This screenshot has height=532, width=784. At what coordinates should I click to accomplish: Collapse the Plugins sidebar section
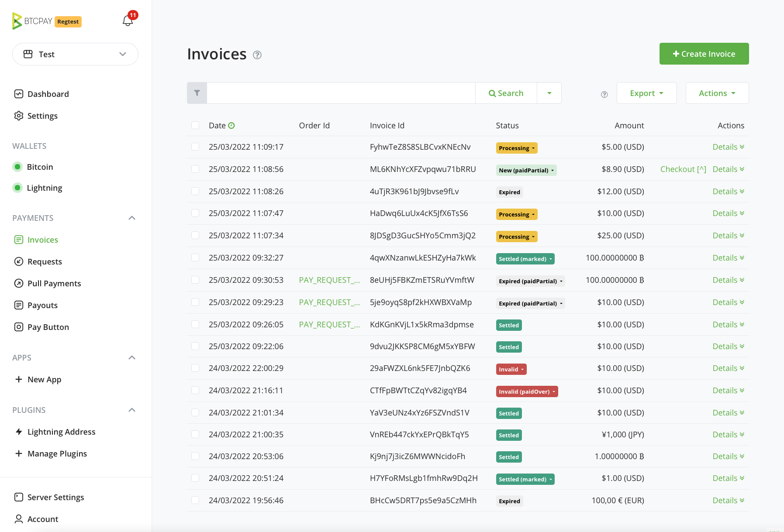(x=132, y=410)
